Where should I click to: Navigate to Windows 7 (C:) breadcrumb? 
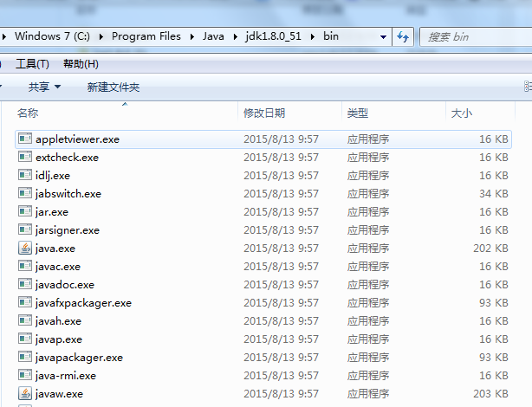[x=52, y=36]
